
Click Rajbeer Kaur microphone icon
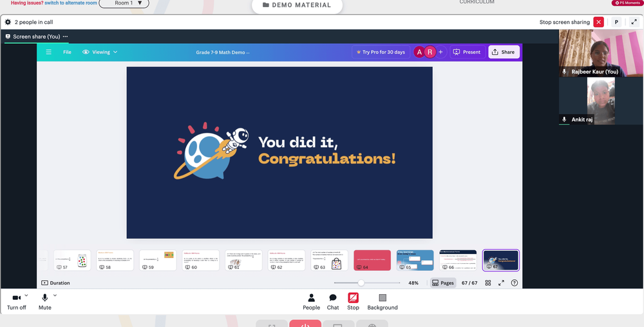click(x=564, y=72)
